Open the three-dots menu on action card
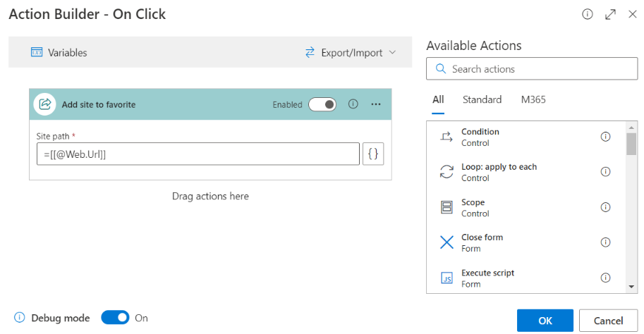644x334 pixels. point(376,104)
